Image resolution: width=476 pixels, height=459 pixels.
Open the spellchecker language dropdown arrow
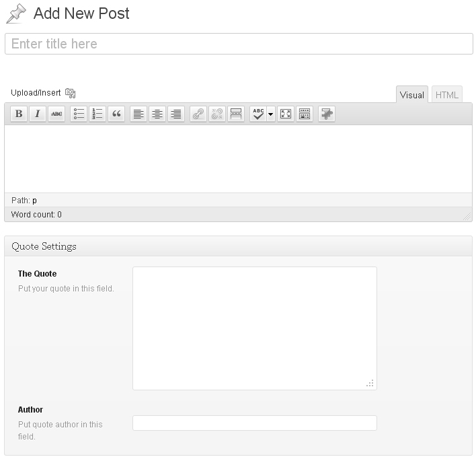pos(271,114)
